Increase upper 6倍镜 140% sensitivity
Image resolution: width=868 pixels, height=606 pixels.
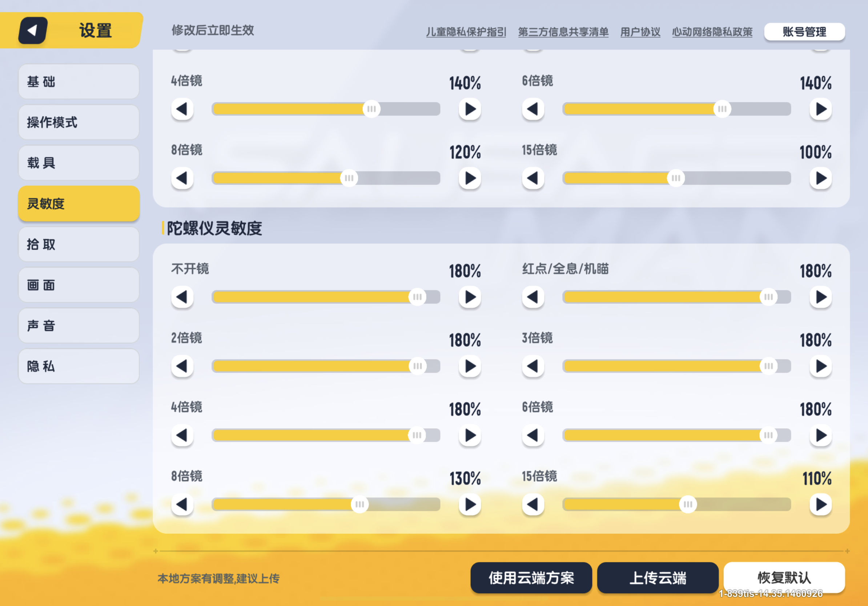click(821, 109)
